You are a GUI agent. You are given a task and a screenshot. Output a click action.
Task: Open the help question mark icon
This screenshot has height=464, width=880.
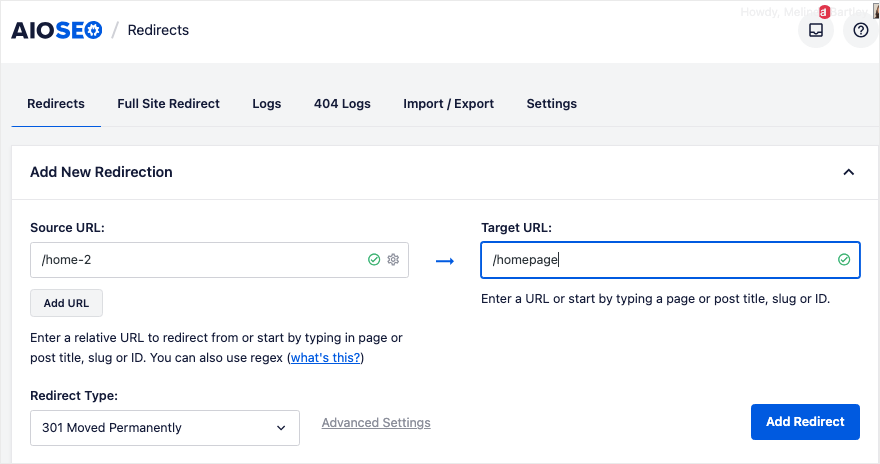pyautogui.click(x=860, y=31)
